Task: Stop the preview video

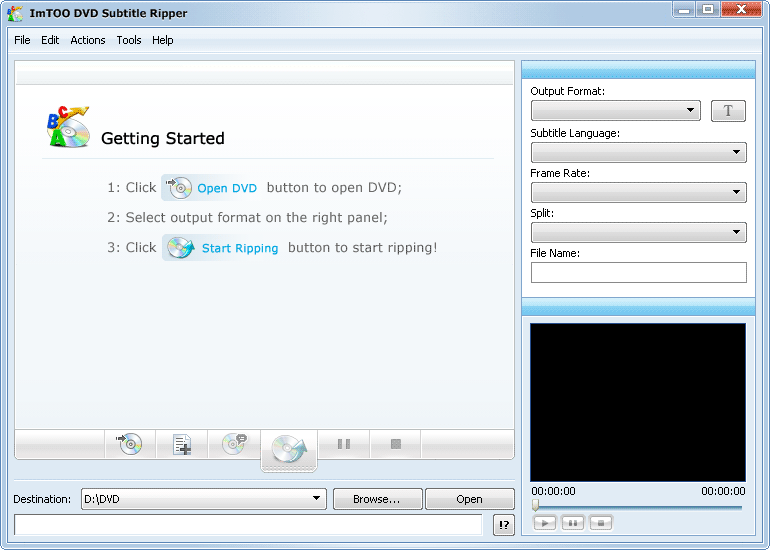Action: pyautogui.click(x=601, y=523)
